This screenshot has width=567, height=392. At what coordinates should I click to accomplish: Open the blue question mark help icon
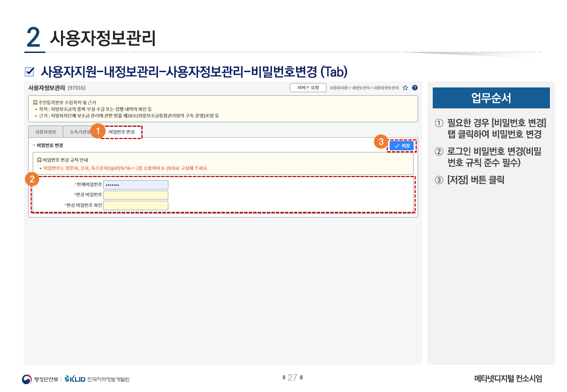point(415,88)
